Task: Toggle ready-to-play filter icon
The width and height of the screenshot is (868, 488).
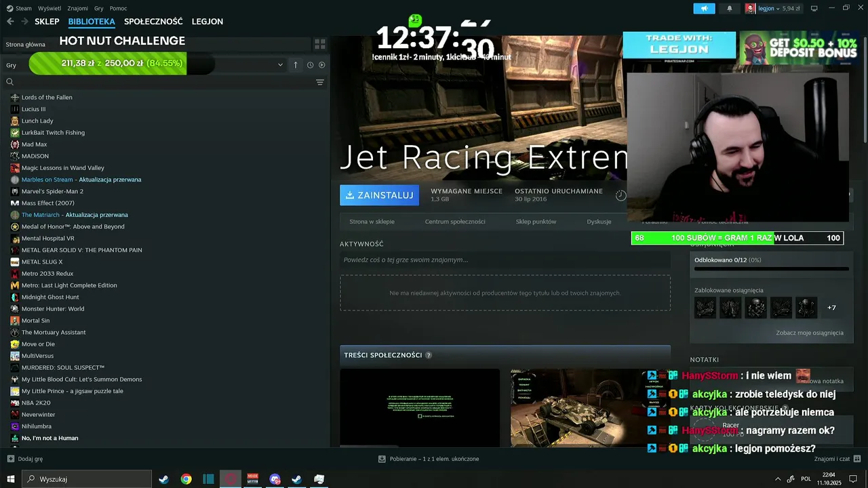Action: (321, 65)
